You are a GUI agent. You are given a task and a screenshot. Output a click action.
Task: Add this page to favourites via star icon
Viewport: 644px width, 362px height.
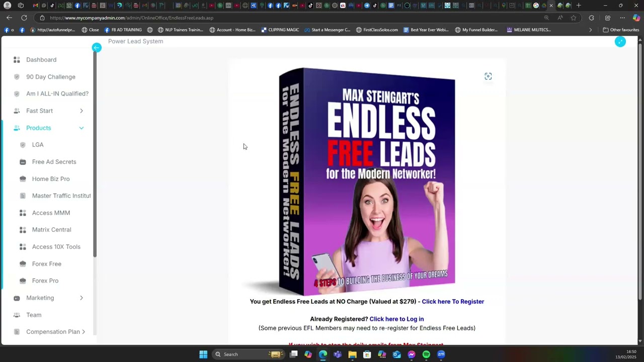pyautogui.click(x=574, y=18)
